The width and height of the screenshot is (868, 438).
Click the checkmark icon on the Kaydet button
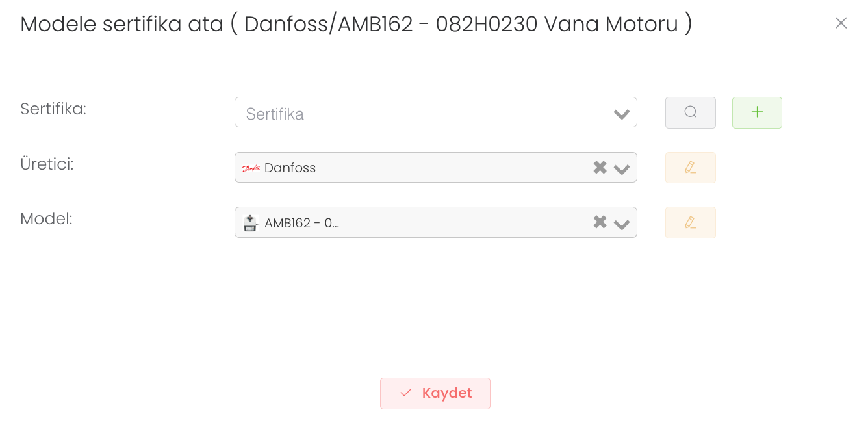[406, 393]
